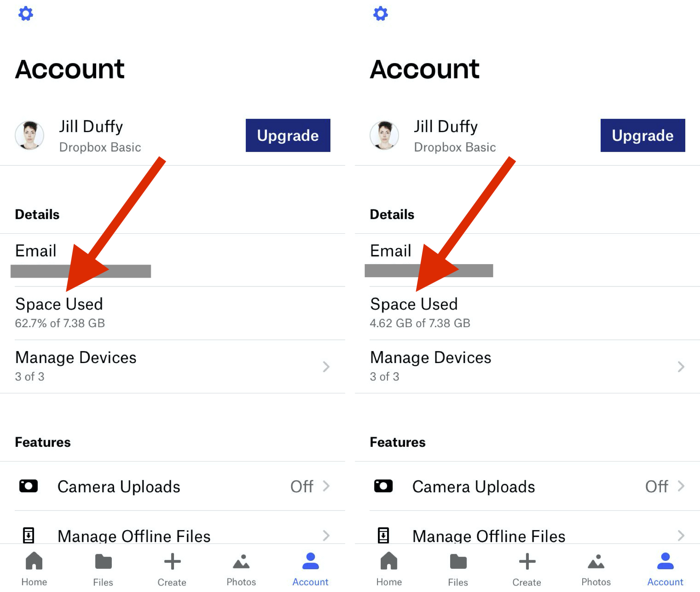Open Manage Offline Files label, left screenshot
700x592 pixels.
[x=134, y=536]
